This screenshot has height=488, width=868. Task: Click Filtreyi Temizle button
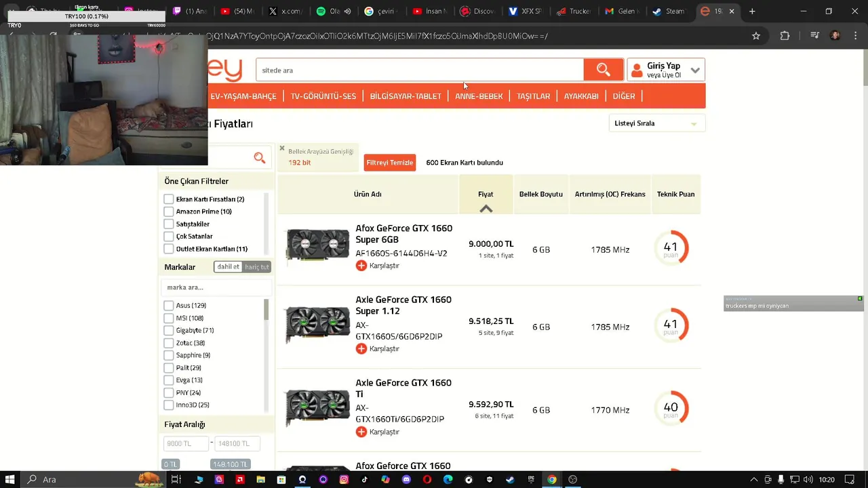pos(390,163)
